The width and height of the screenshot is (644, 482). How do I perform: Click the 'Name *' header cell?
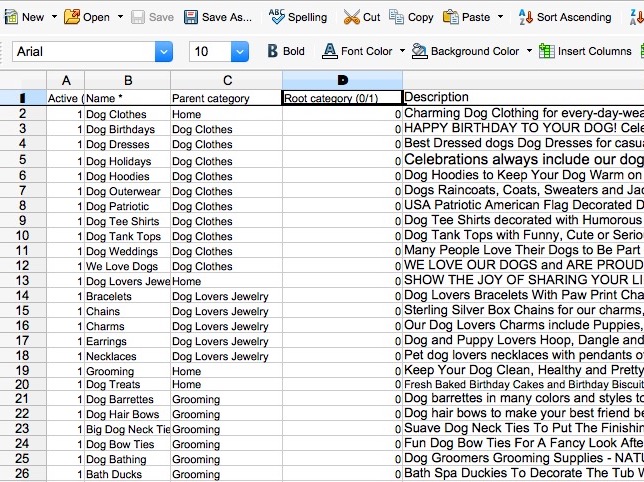128,98
